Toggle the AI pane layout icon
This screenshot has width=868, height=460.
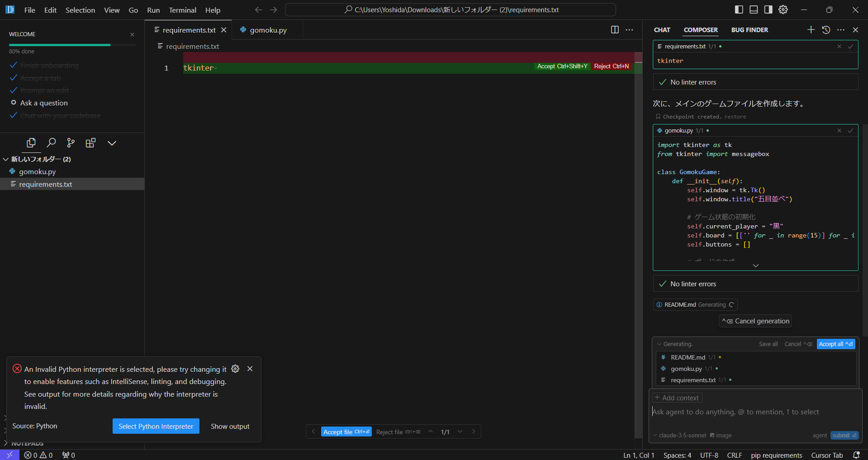768,9
